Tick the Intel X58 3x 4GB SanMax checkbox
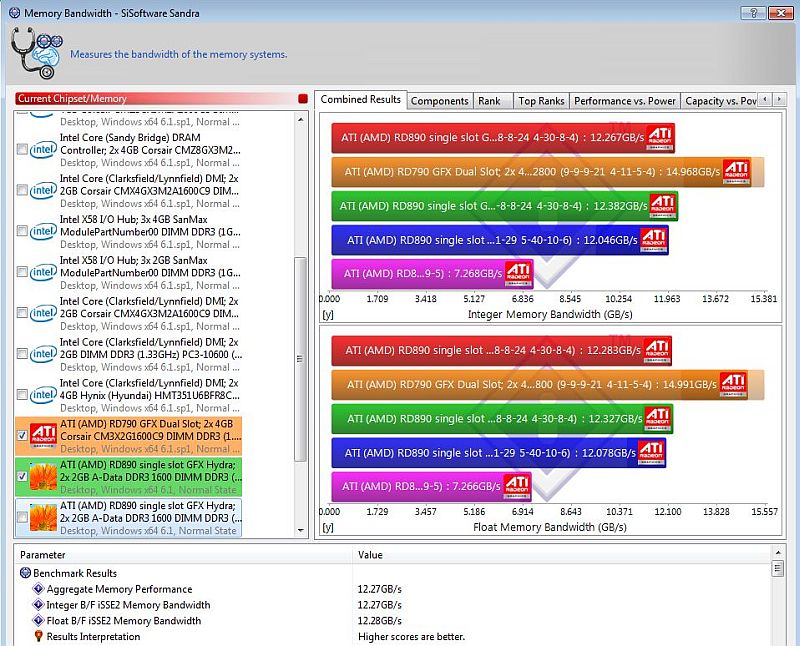 pos(22,231)
